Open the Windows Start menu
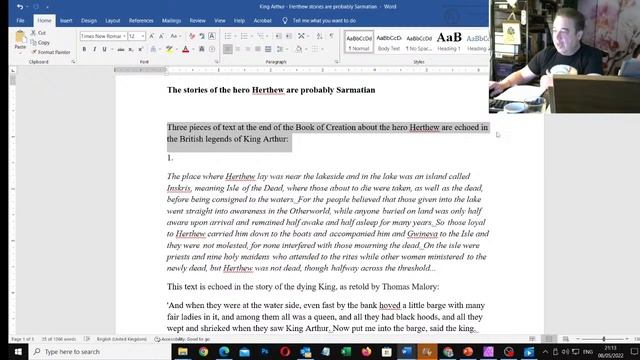The width and height of the screenshot is (640, 360). (x=18, y=351)
